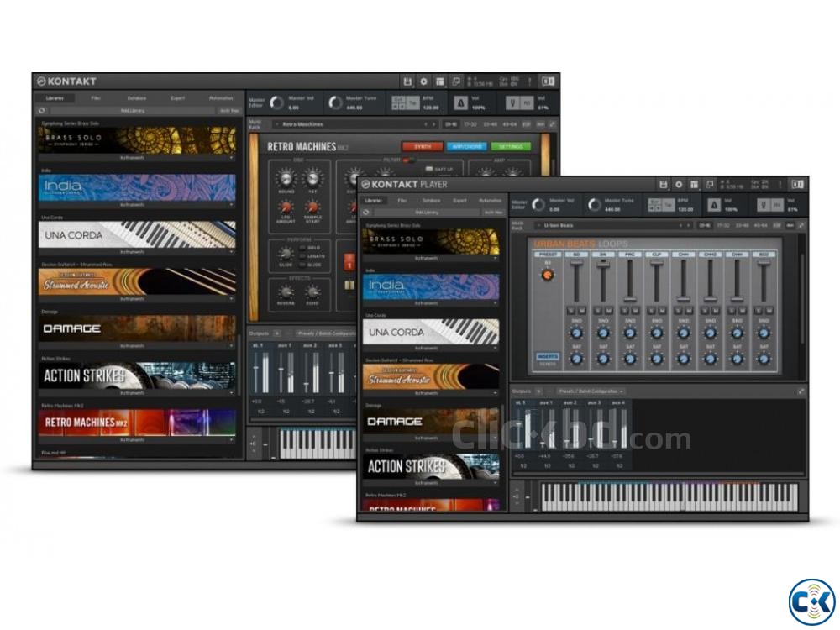Mute the CLP channel in Urban Beats
The height and width of the screenshot is (630, 840).
[x=662, y=311]
